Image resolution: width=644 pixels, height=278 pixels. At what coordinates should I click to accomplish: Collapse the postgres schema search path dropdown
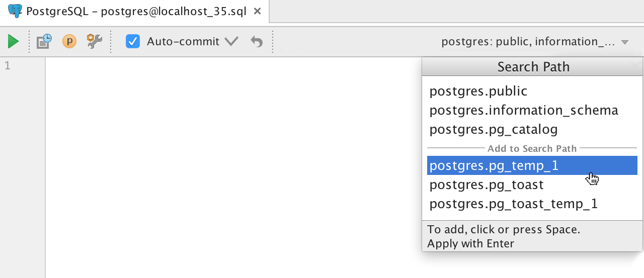[625, 42]
